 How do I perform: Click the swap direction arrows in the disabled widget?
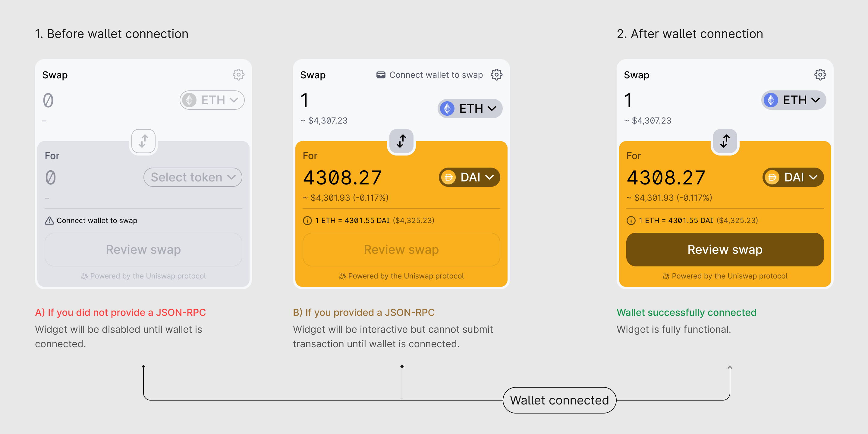tap(143, 141)
